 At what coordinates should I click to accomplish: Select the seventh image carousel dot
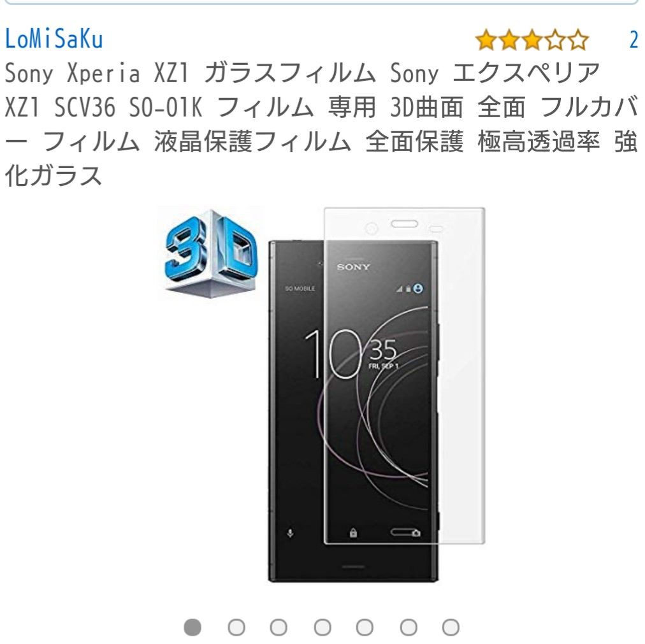click(451, 627)
